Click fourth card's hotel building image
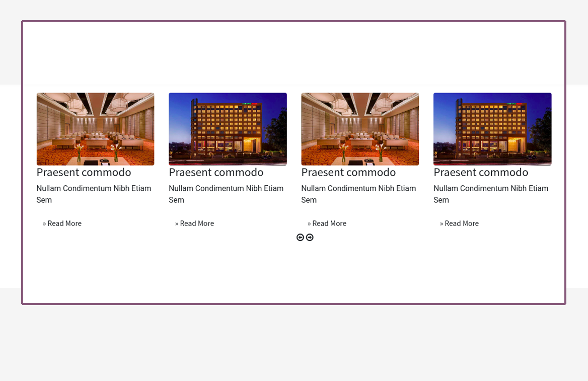Viewport: 588px width, 381px height. (492, 129)
